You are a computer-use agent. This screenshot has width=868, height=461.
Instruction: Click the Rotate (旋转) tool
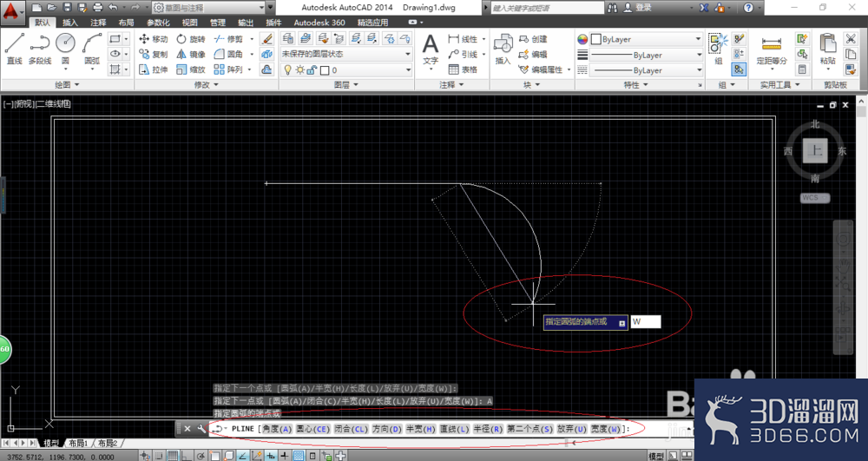pos(190,39)
